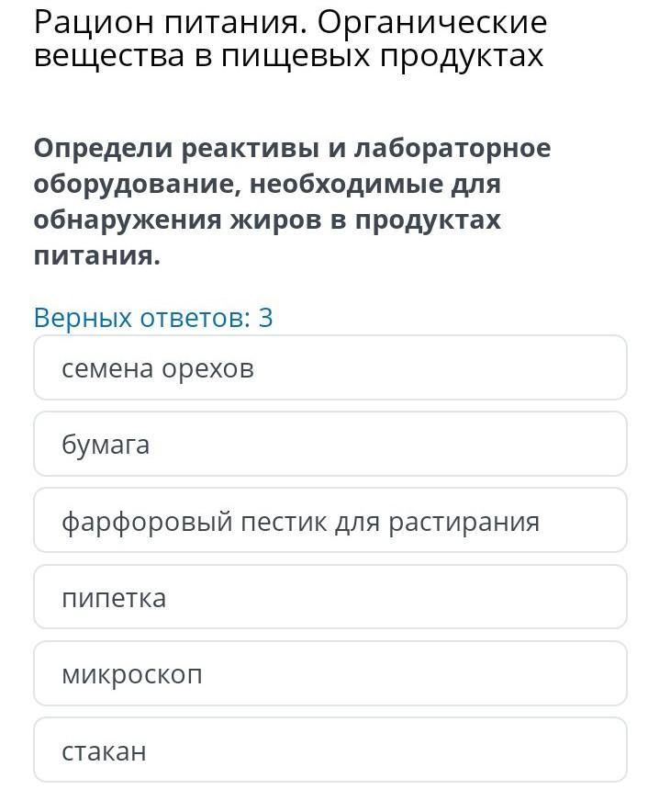Click the bold word 'питания.' ending the question
This screenshot has width=648, height=812.
96,255
